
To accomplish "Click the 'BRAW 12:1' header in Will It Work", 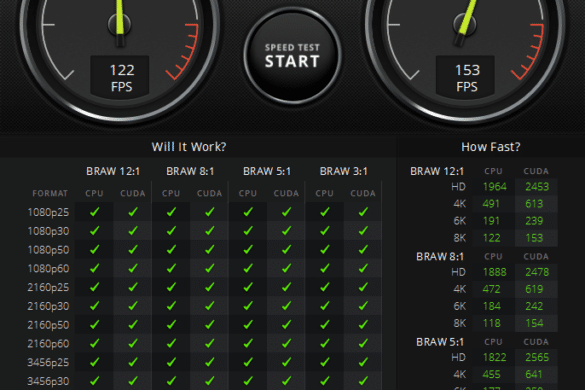I will [113, 171].
